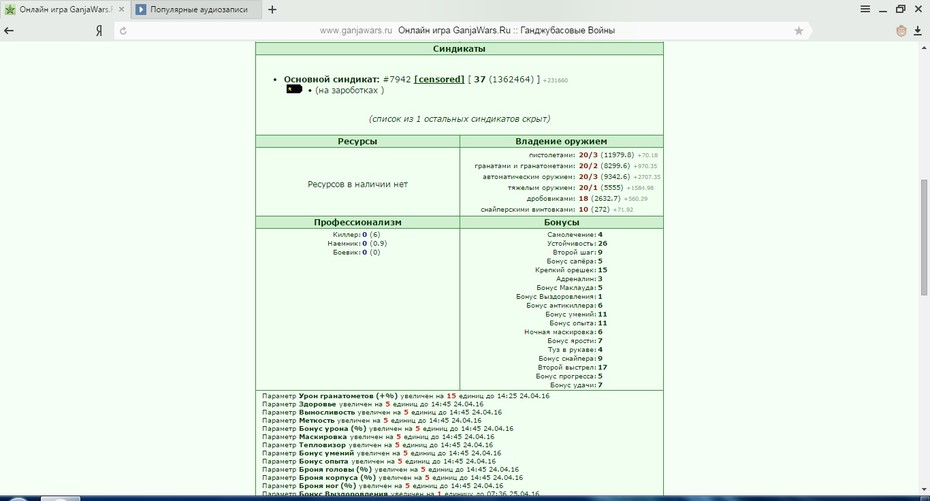Click the 'Бонус удачи: 7' row
Viewport: 930px width, 501px height.
(576, 386)
